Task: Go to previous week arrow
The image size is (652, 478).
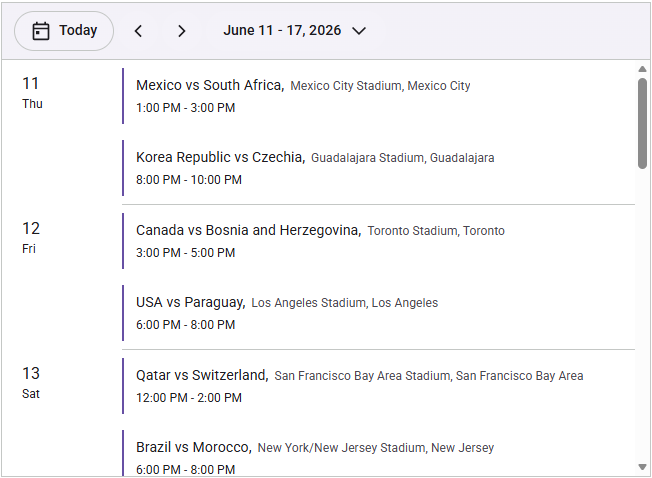Action: pos(138,31)
